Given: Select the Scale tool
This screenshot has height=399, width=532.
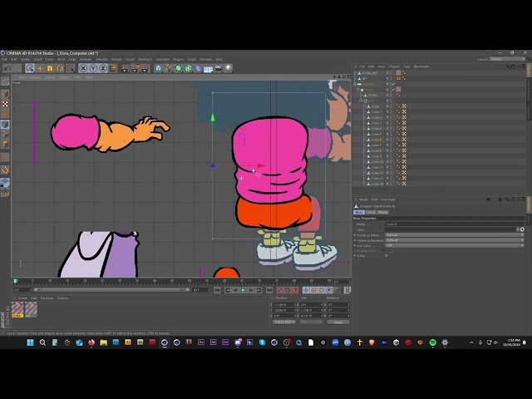Looking at the screenshot, I should coord(50,68).
